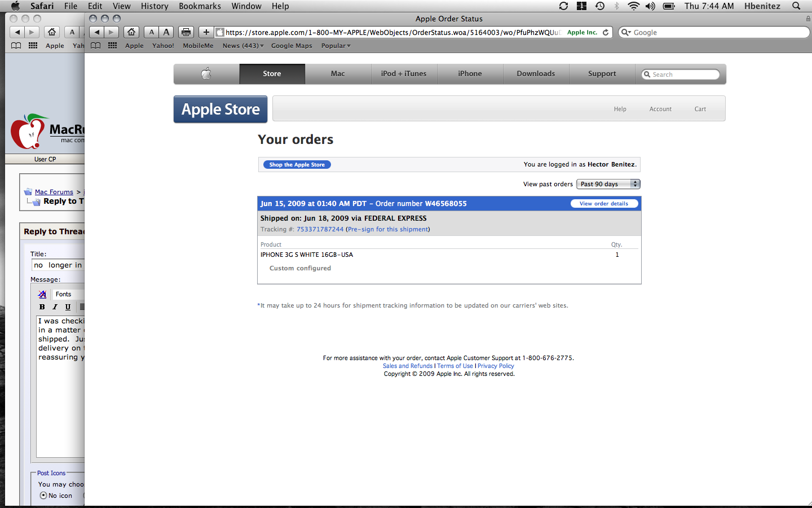Show all bookmarks in the front window

(x=96, y=46)
